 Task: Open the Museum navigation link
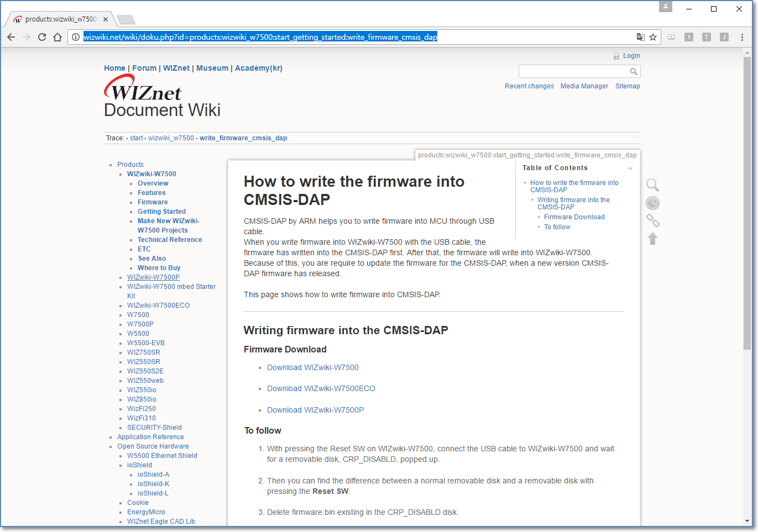tap(212, 68)
